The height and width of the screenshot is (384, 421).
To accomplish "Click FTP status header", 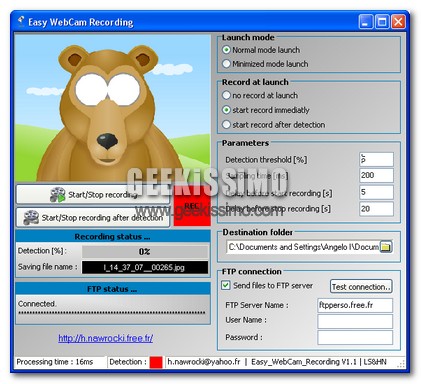I will click(x=113, y=289).
